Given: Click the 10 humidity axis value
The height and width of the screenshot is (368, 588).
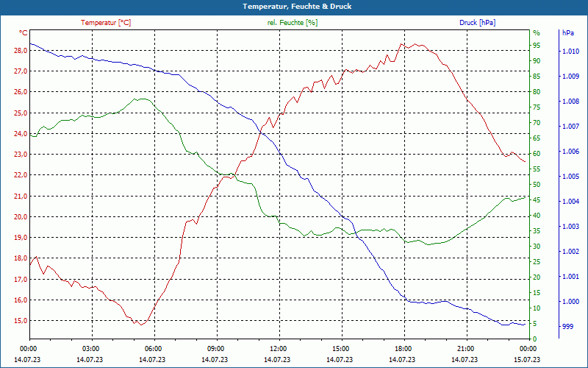Looking at the screenshot, I should coord(537,308).
